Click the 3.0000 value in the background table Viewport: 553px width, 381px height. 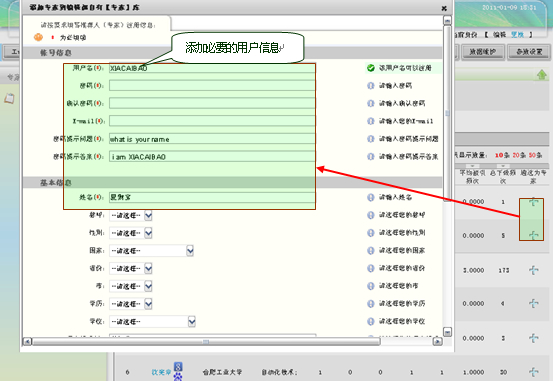473,270
